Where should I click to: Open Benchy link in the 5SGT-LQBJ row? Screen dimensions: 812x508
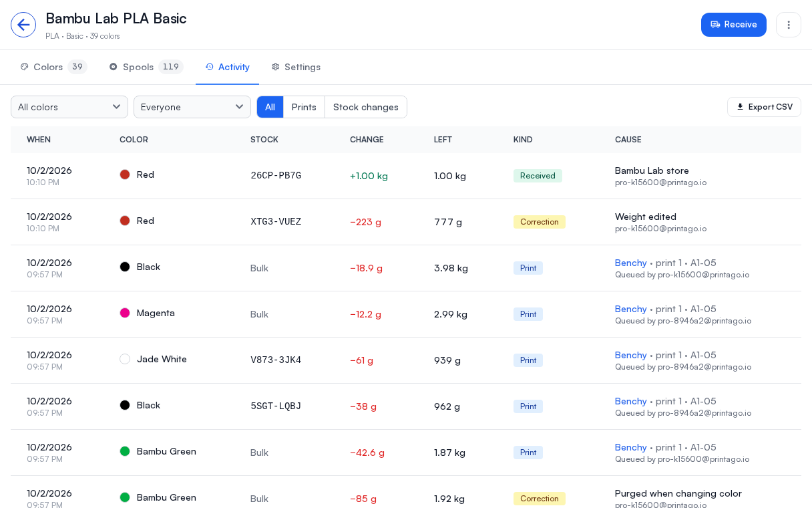point(631,401)
